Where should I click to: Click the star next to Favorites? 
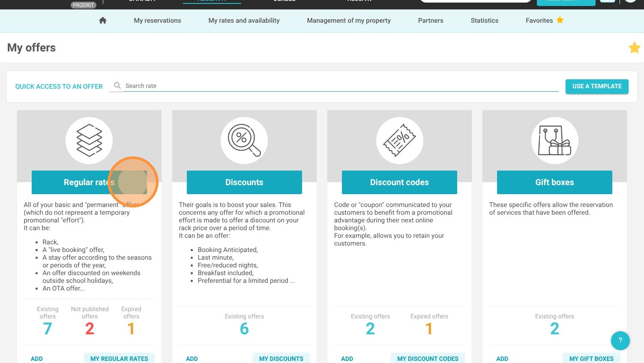[x=560, y=20]
